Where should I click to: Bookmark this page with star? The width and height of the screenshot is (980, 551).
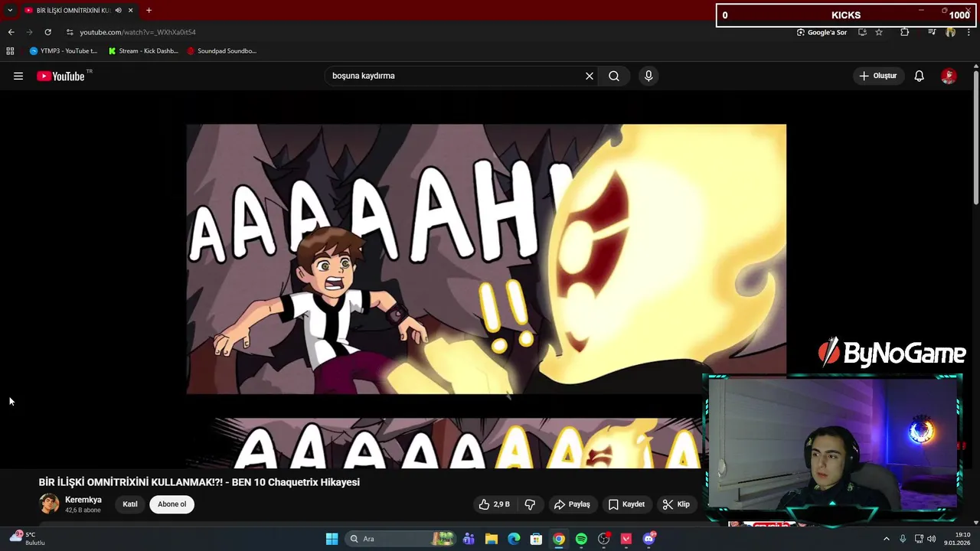point(879,32)
